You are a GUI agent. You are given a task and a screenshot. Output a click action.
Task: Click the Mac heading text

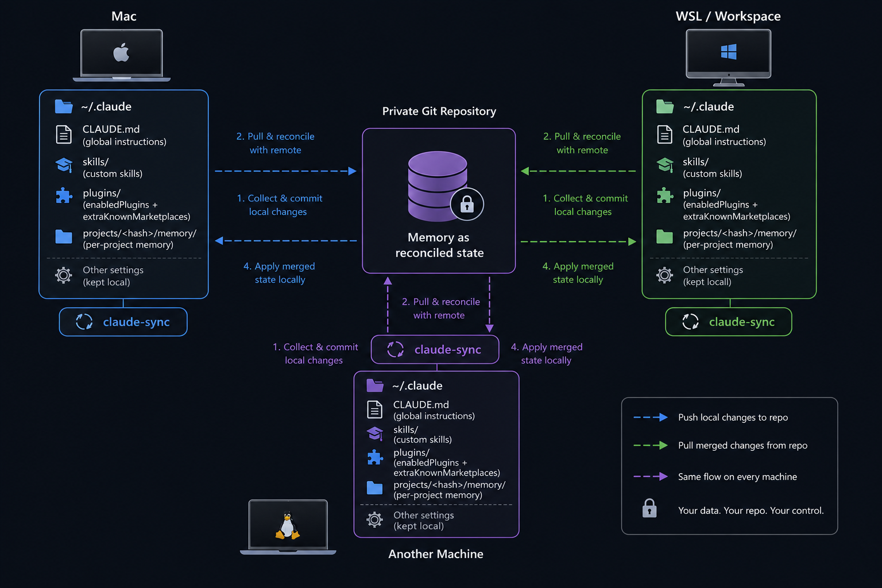[x=124, y=16]
